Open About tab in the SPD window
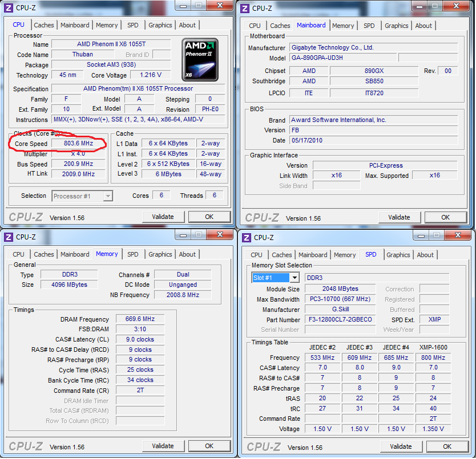476x459 pixels. [425, 255]
